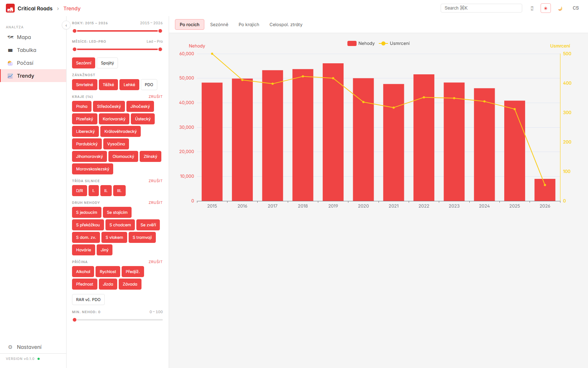
Task: Click the Trendy chart icon in the sidebar
Action: [10, 76]
